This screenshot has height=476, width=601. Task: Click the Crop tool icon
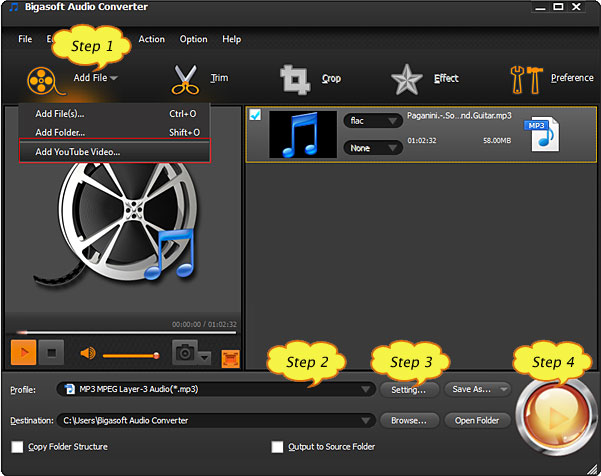pos(295,79)
